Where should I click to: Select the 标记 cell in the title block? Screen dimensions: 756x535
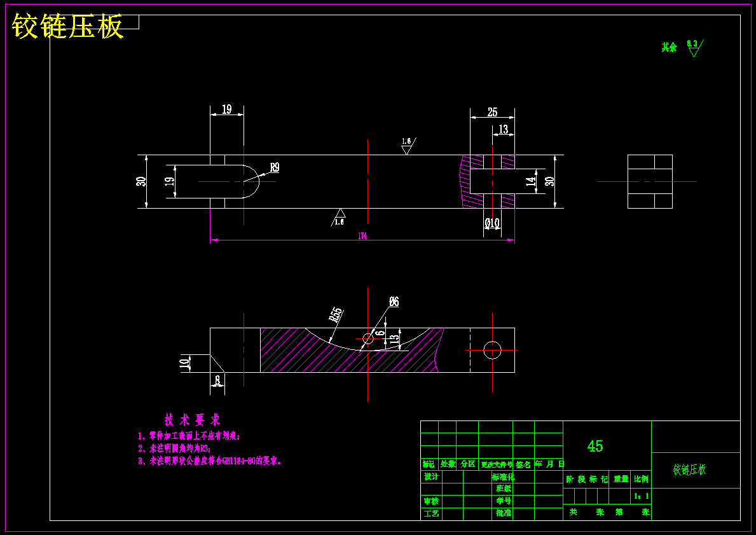(x=429, y=464)
